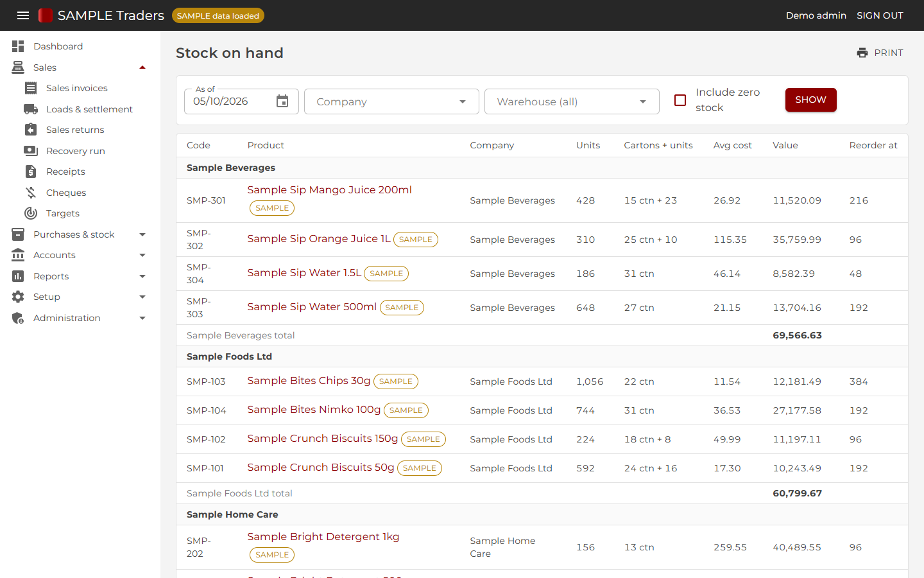
Task: Click the Targets bullseye icon
Action: [x=31, y=213]
